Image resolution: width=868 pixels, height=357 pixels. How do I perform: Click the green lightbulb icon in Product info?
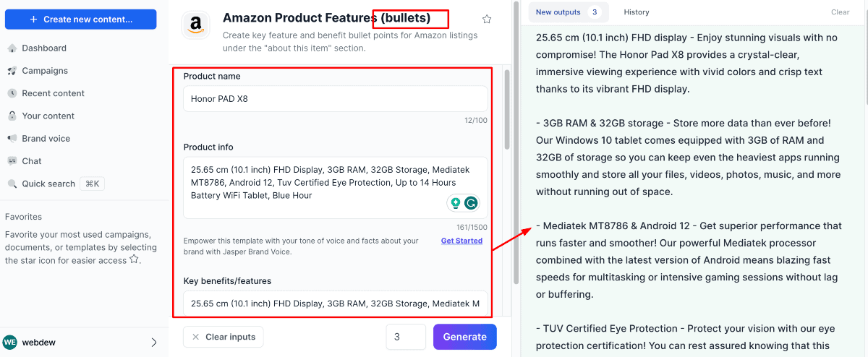coord(455,203)
